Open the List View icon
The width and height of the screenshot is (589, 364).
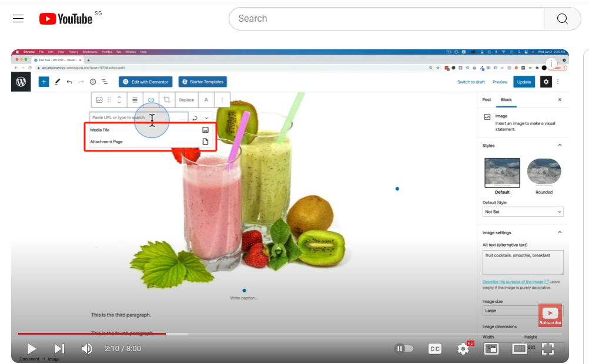[105, 82]
